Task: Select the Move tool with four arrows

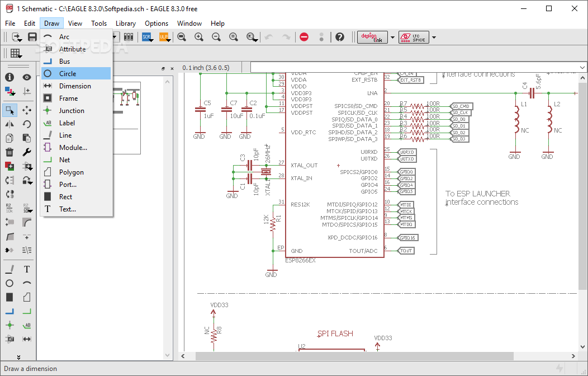Action: (x=27, y=110)
